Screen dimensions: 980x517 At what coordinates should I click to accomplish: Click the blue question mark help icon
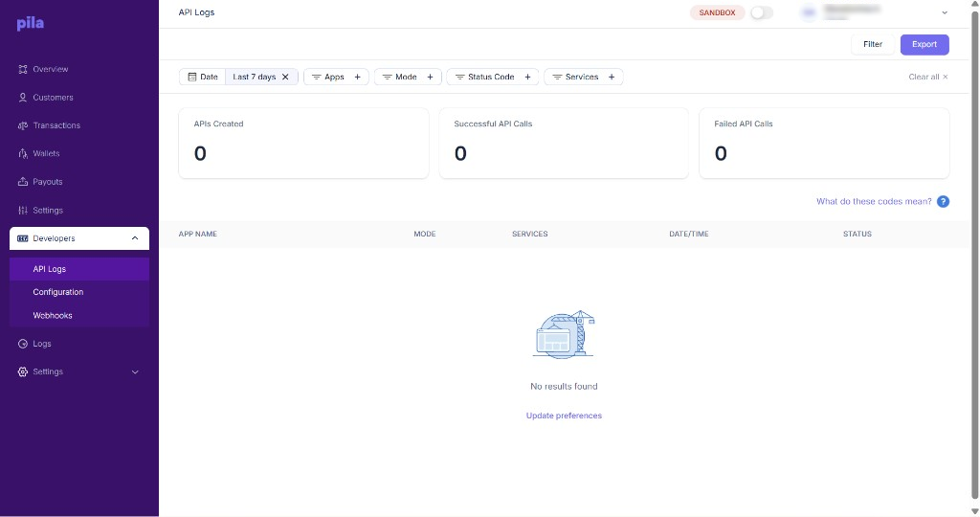pos(943,201)
